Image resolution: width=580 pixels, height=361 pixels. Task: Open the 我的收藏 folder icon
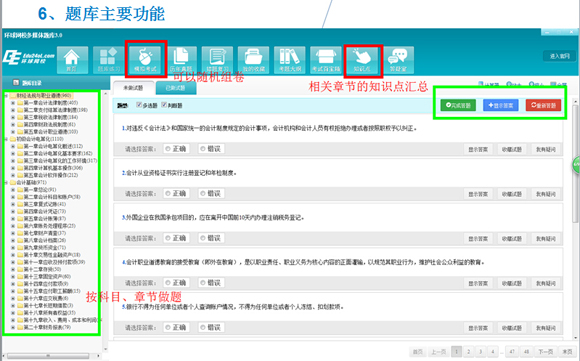click(x=254, y=60)
